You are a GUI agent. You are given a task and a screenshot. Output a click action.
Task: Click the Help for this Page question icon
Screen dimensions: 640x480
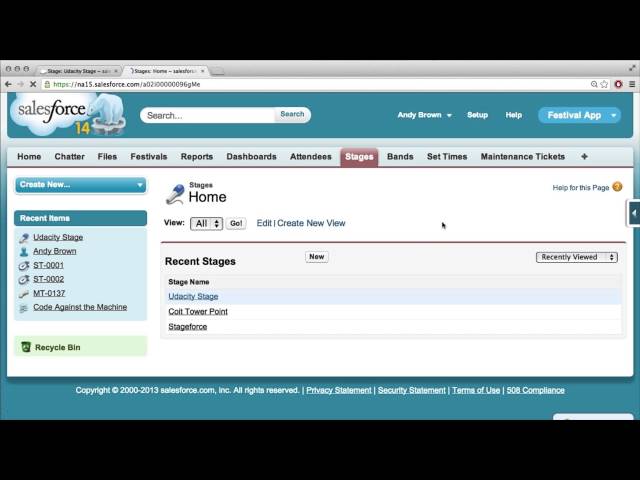tap(618, 187)
